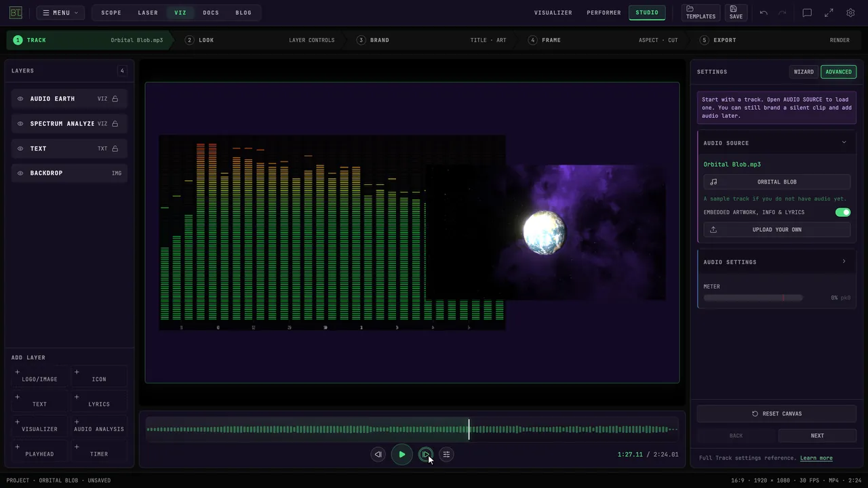Enter fullscreen with the expand arrows icon
Image resolution: width=868 pixels, height=488 pixels.
point(829,13)
